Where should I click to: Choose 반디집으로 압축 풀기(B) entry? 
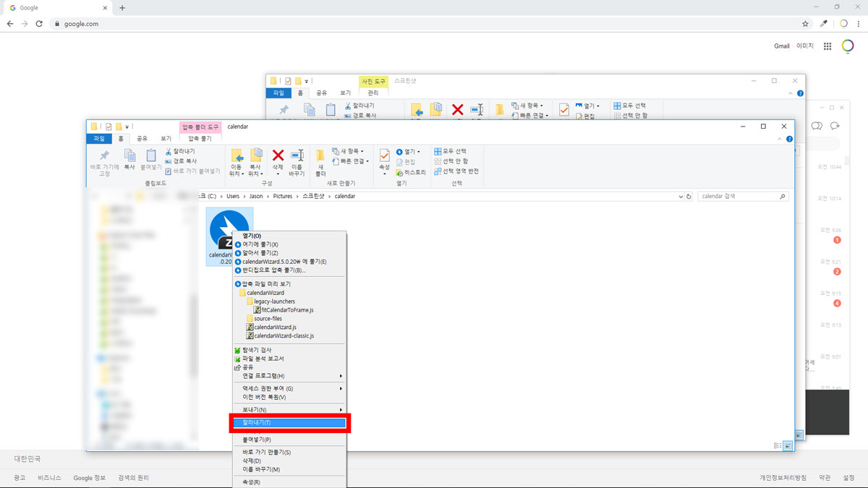289,270
